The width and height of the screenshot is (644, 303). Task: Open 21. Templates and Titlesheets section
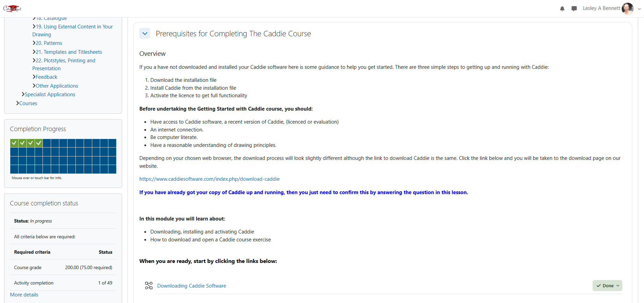[x=73, y=52]
